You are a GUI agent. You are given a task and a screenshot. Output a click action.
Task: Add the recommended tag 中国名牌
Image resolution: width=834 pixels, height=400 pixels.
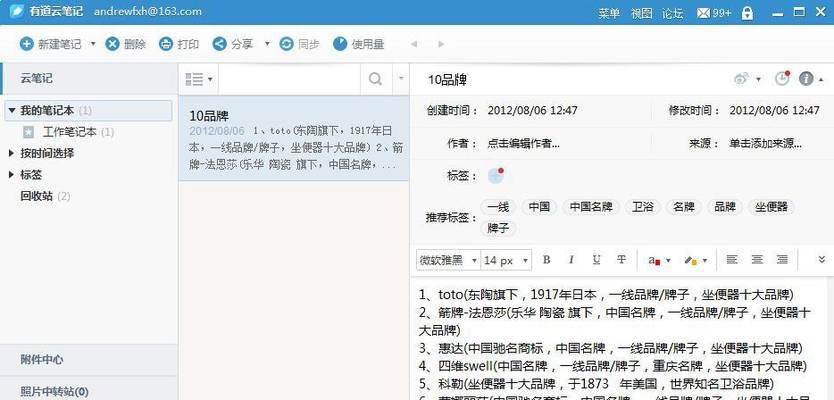(x=591, y=207)
